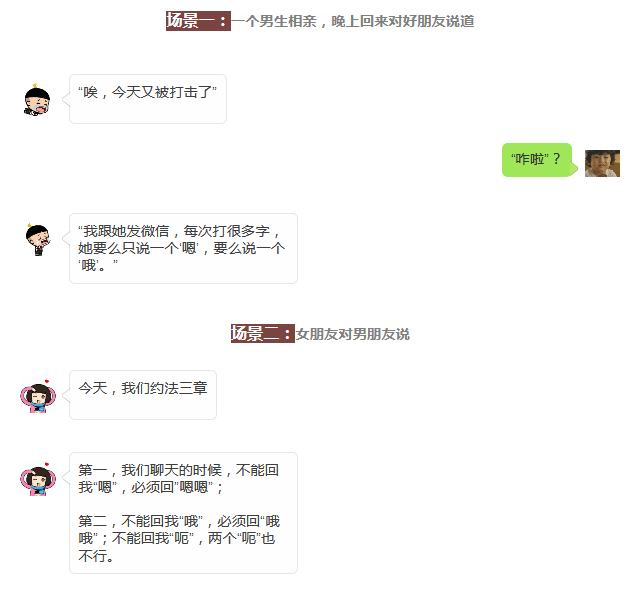This screenshot has height=591, width=636.
Task: Open the photo avatar next to "咋啦" bubble
Action: 602,163
